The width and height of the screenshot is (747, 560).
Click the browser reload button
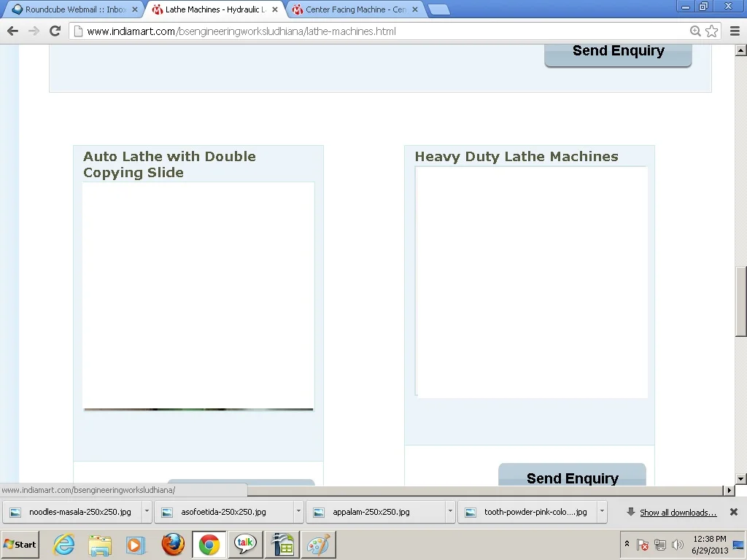55,31
